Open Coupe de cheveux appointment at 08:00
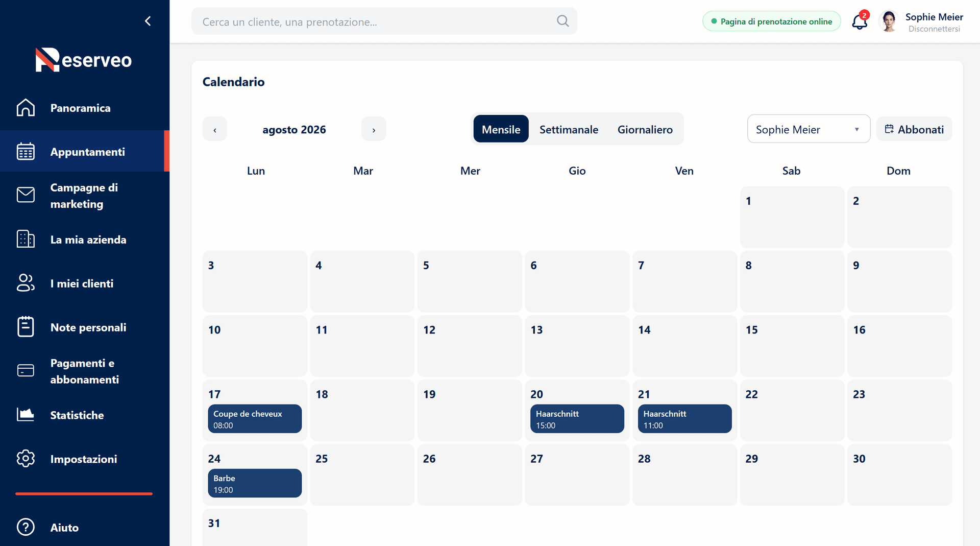Screen dimensions: 980x546 [254, 419]
